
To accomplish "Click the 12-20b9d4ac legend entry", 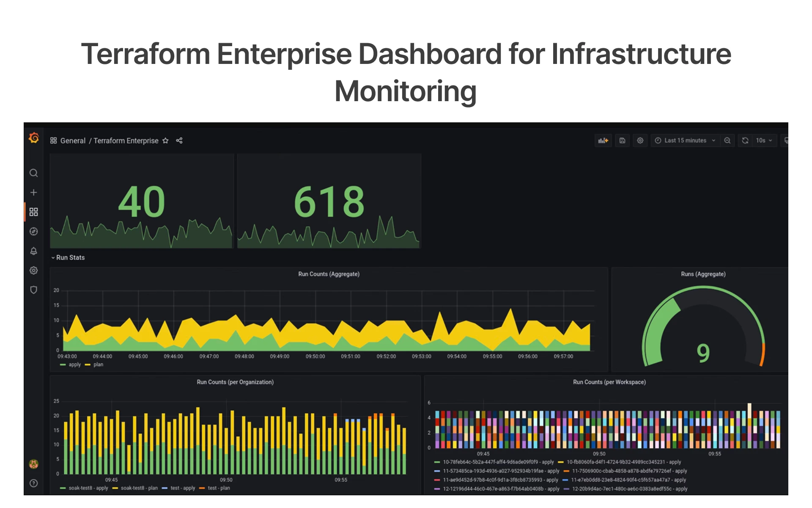I will [626, 489].
